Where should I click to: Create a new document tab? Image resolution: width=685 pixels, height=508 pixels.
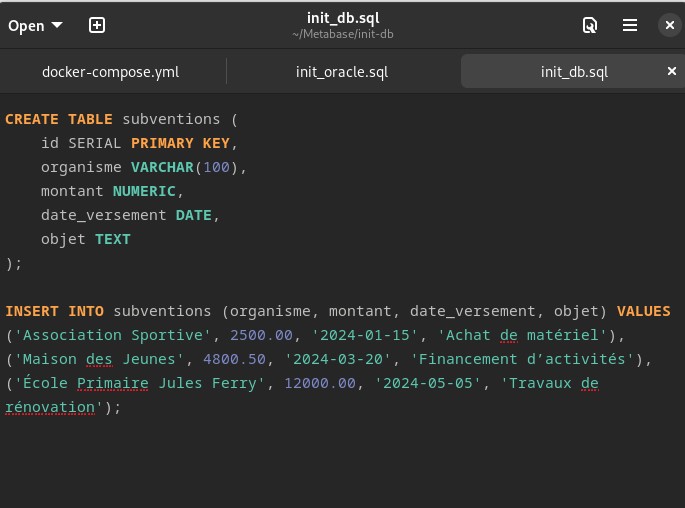[97, 25]
